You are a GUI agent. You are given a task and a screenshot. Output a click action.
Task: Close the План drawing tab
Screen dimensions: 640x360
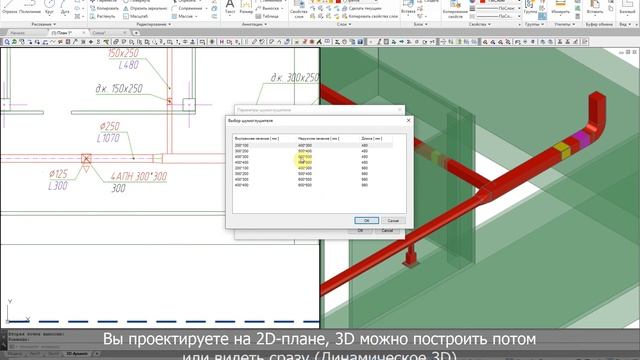click(x=84, y=33)
